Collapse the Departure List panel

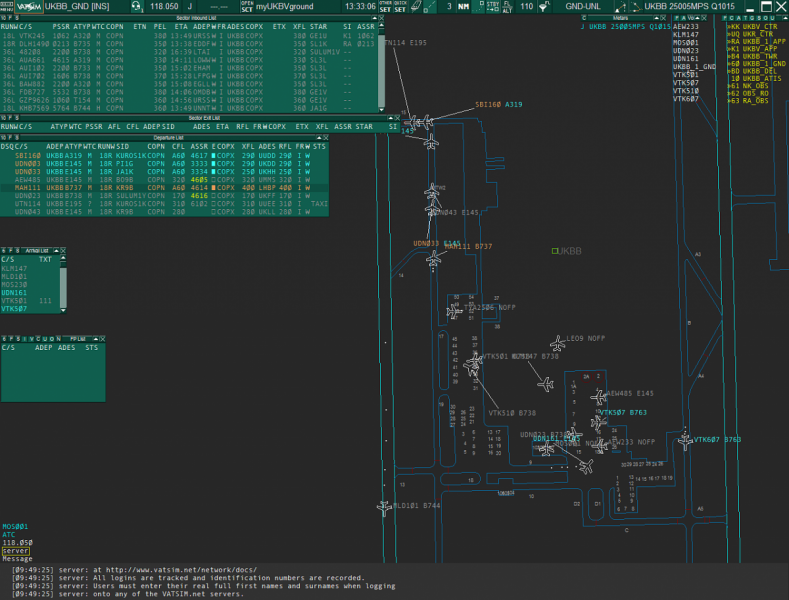318,137
